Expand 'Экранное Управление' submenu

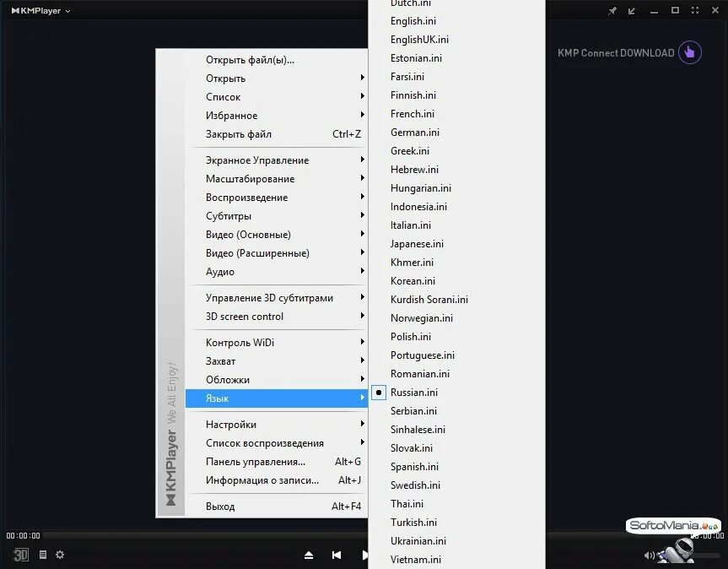pyautogui.click(x=276, y=160)
